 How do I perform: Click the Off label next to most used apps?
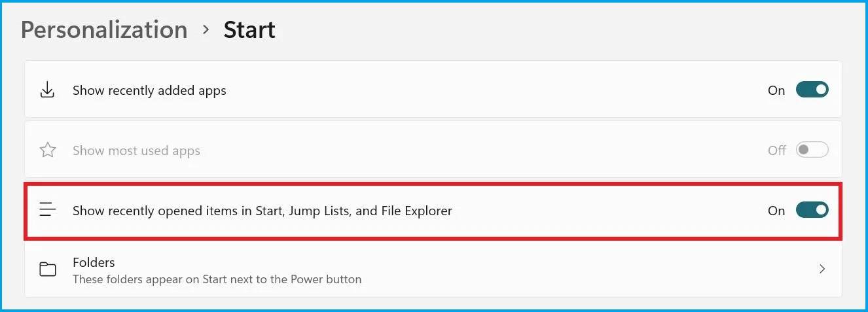click(776, 150)
